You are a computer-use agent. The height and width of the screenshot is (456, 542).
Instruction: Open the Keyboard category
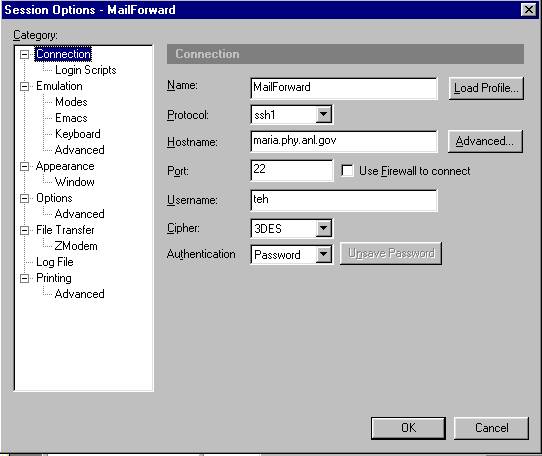point(78,134)
